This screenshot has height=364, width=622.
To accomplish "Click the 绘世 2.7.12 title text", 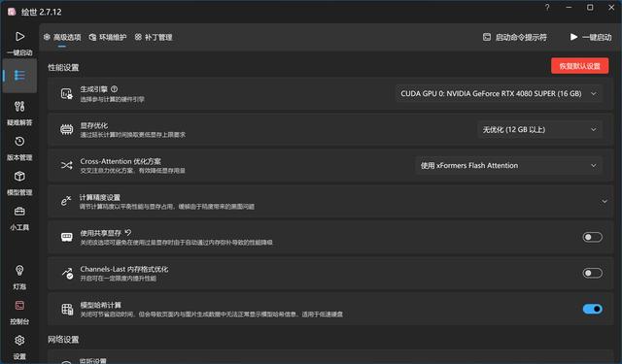I will click(41, 12).
